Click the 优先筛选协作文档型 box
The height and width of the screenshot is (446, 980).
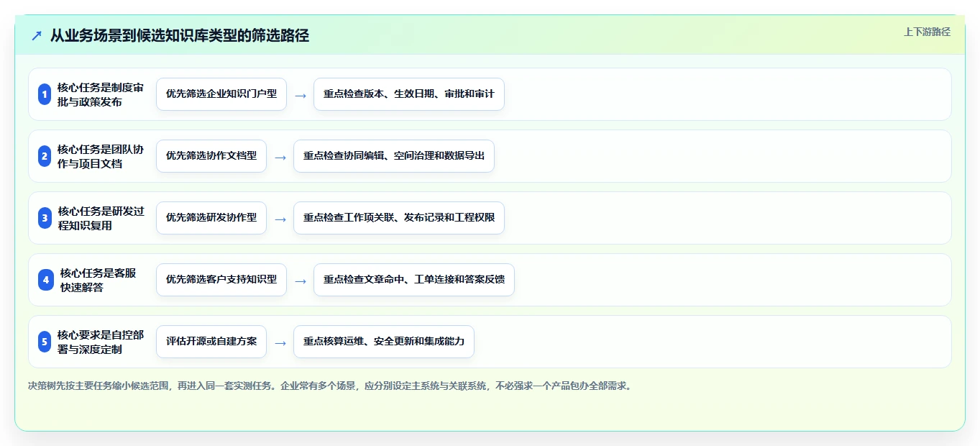pos(211,156)
